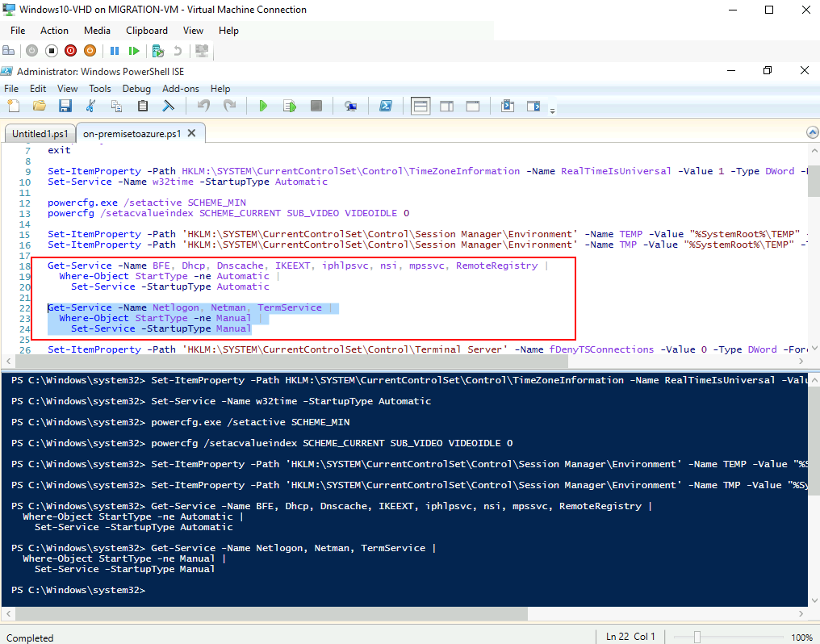Show script pane on top
Screen dimensions: 820x644
click(x=420, y=106)
